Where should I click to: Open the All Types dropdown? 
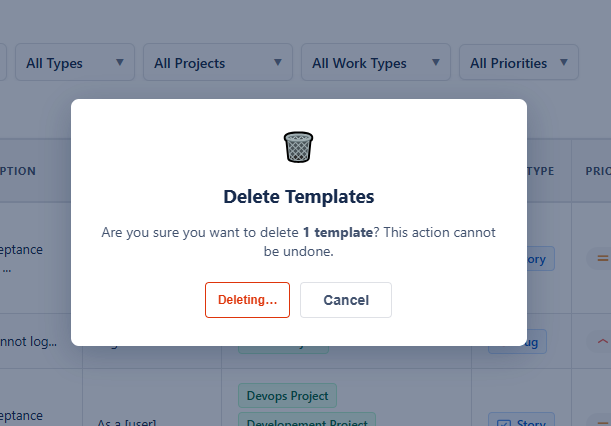coord(75,62)
